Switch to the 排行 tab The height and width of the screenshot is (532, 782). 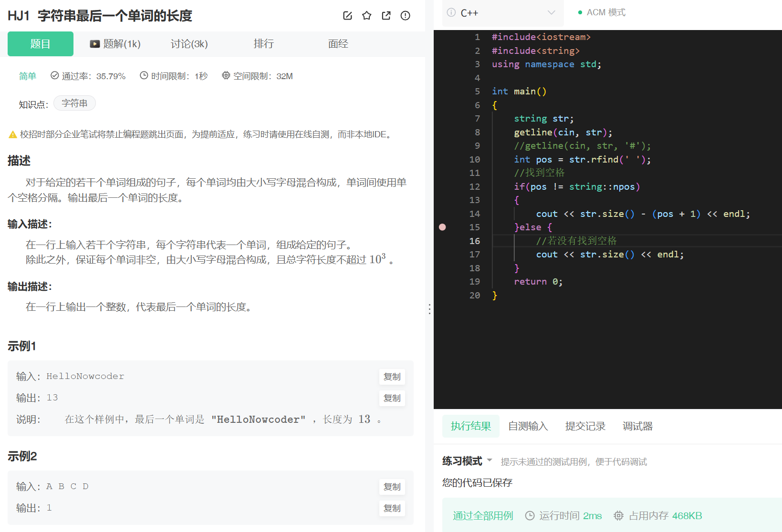coord(264,44)
